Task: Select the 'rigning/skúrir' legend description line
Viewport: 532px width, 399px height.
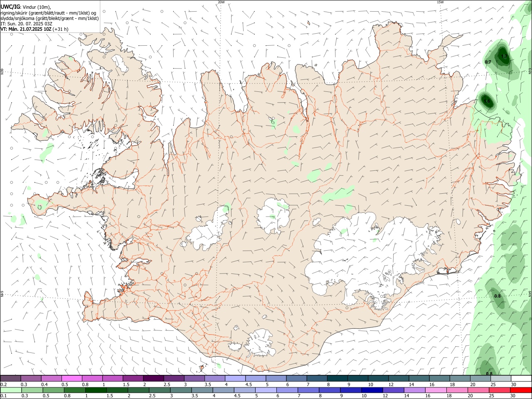Action: 48,13
